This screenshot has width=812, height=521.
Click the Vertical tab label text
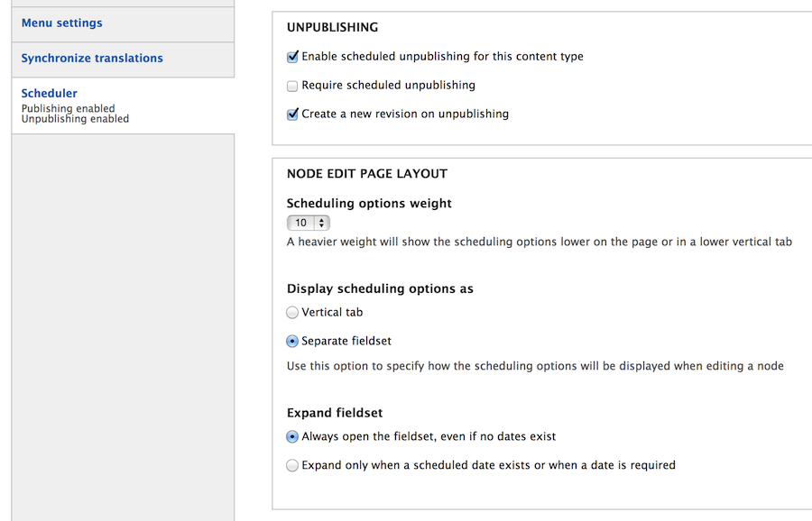[x=332, y=312]
